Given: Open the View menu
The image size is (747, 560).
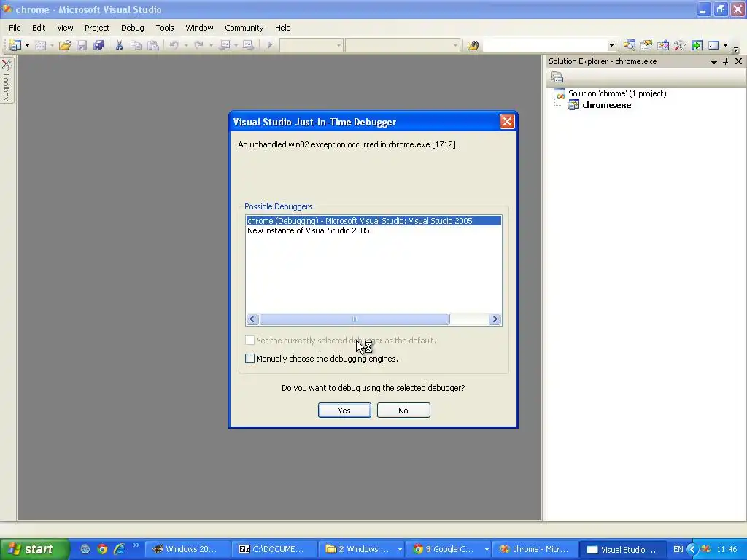Looking at the screenshot, I should tap(65, 28).
